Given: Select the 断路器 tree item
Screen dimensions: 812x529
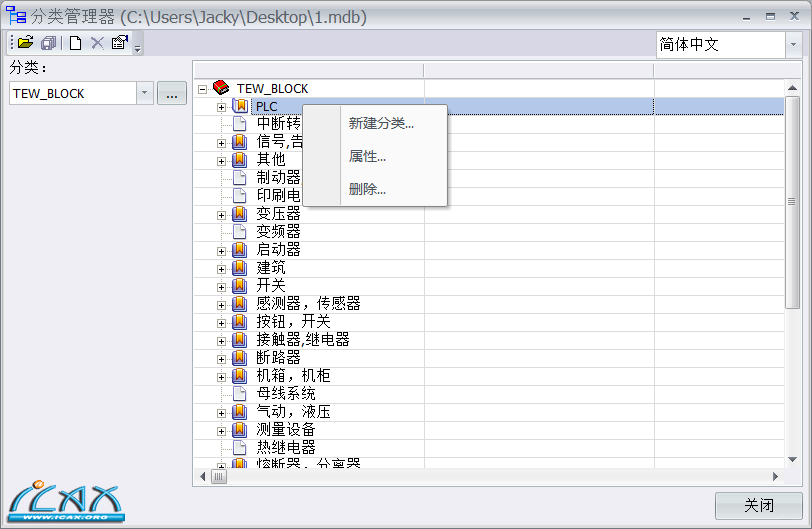Looking at the screenshot, I should click(278, 358).
